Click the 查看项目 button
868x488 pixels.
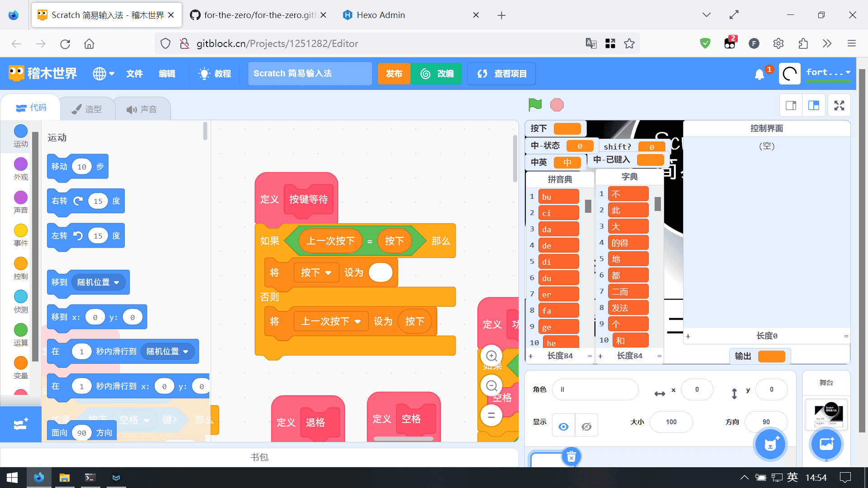click(502, 74)
